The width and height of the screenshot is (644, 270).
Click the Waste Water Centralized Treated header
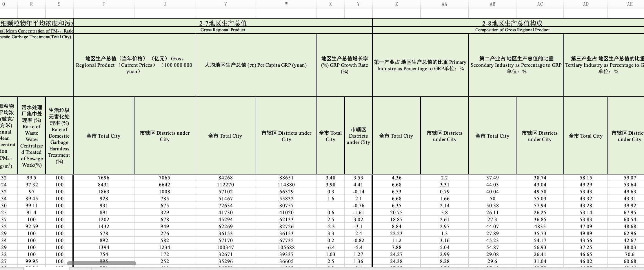(32, 136)
